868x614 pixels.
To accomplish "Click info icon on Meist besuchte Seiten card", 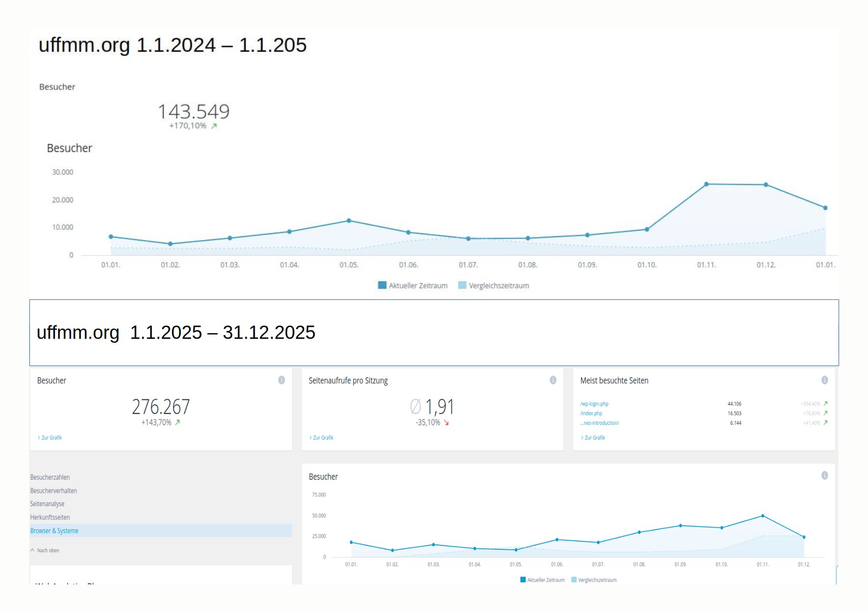I will pyautogui.click(x=824, y=380).
